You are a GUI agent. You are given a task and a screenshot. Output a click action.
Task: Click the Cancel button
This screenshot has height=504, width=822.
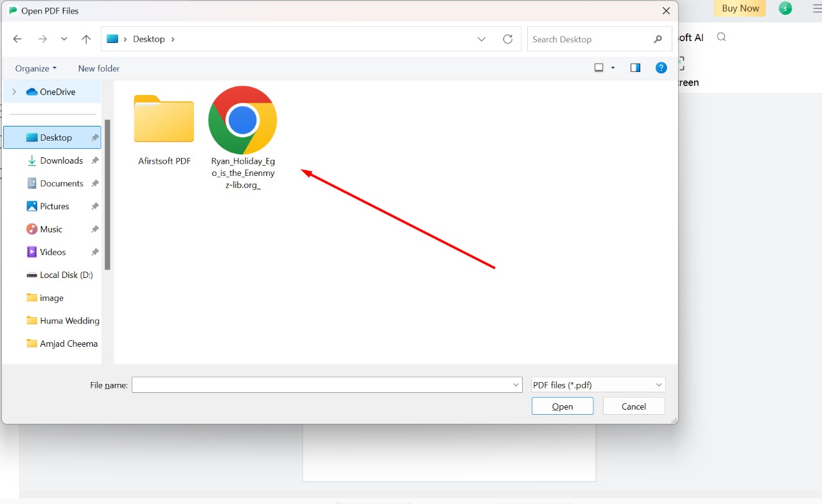click(634, 406)
